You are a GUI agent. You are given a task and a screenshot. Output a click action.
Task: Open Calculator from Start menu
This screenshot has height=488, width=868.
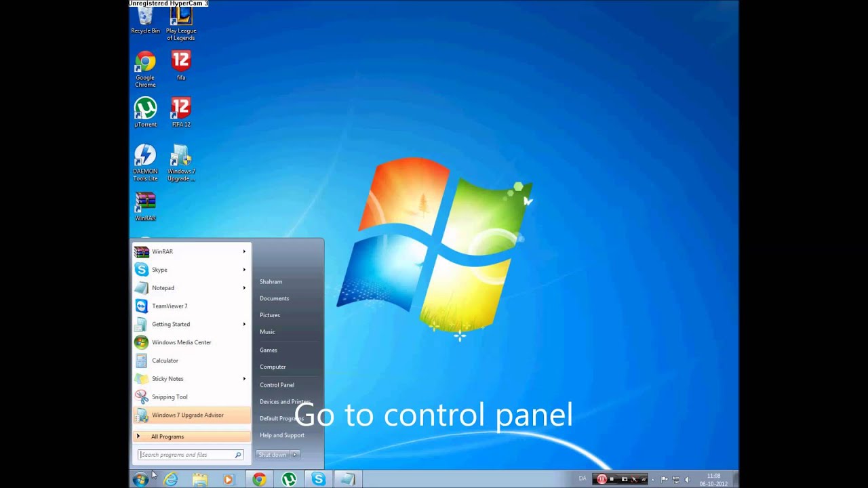[191, 361]
